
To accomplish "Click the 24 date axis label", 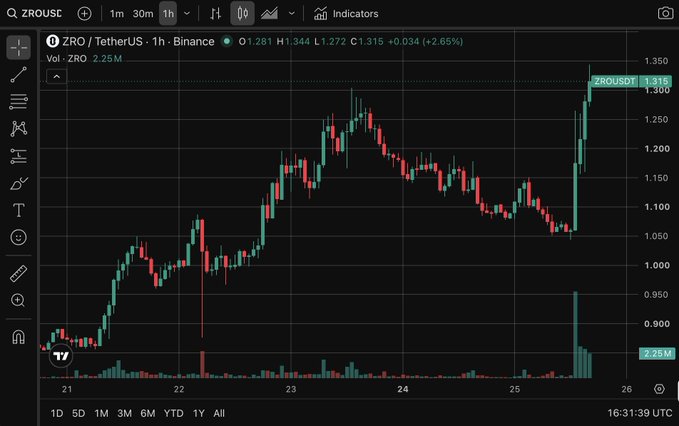I will [x=403, y=389].
